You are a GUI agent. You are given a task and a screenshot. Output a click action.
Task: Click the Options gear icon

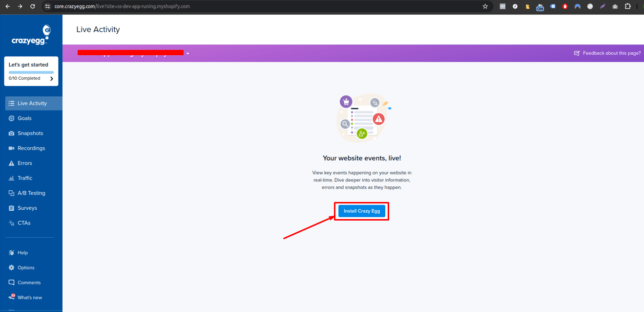(12, 267)
